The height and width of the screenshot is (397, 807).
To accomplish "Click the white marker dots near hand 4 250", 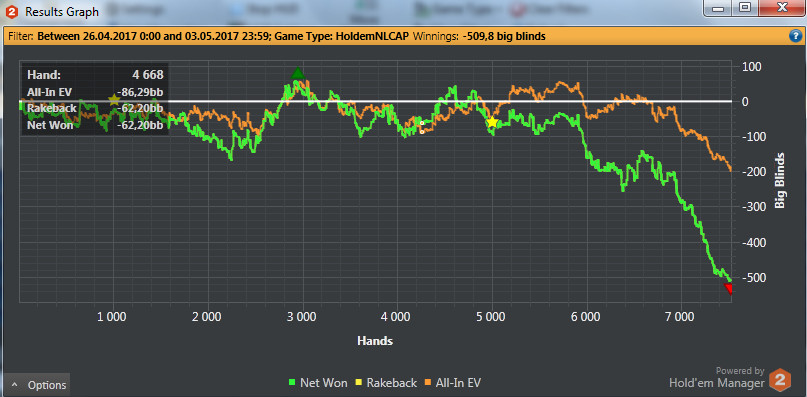I will pos(422,127).
